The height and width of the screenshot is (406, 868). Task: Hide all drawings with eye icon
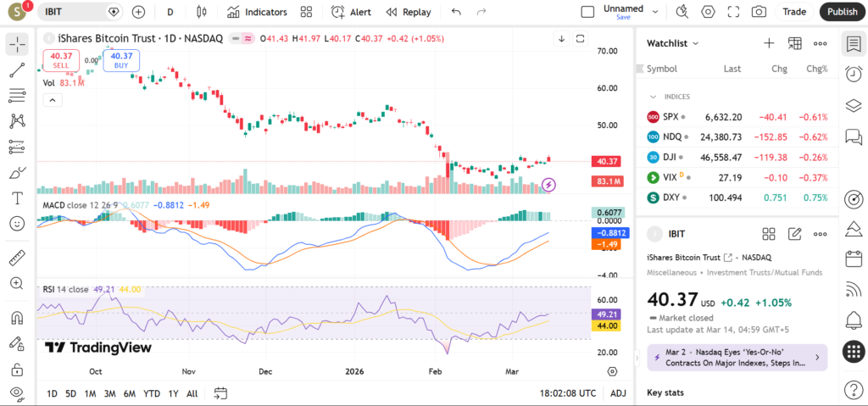coord(17,393)
